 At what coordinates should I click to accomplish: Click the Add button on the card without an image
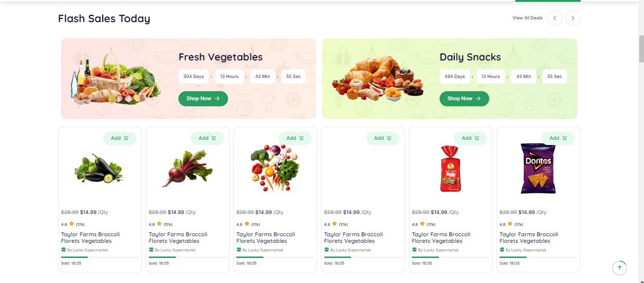(382, 138)
